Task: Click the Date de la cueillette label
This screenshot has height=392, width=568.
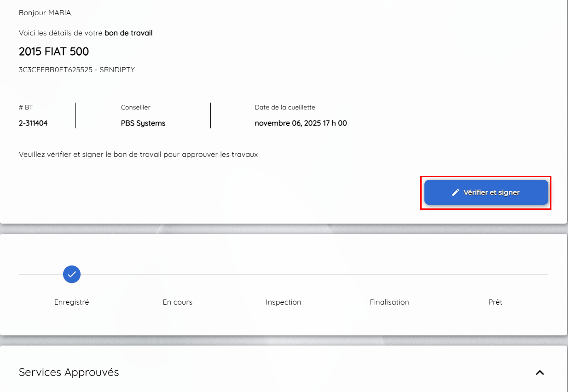Action: pos(285,107)
